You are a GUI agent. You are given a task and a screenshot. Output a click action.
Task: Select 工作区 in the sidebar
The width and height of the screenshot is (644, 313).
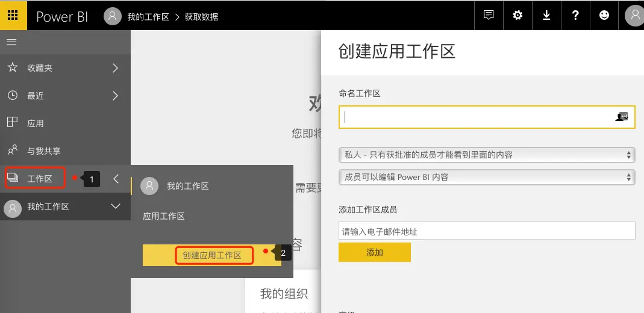click(65, 178)
